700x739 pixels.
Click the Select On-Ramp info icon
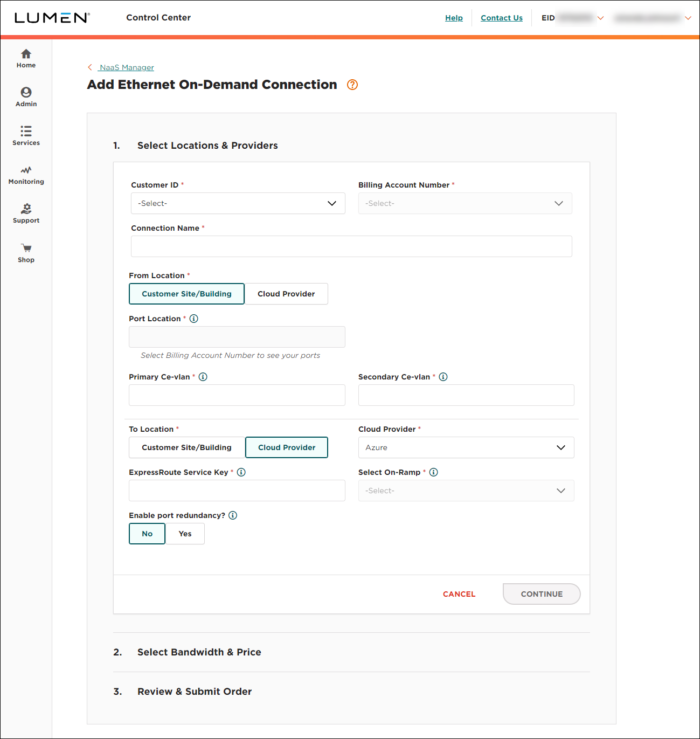[x=434, y=472]
